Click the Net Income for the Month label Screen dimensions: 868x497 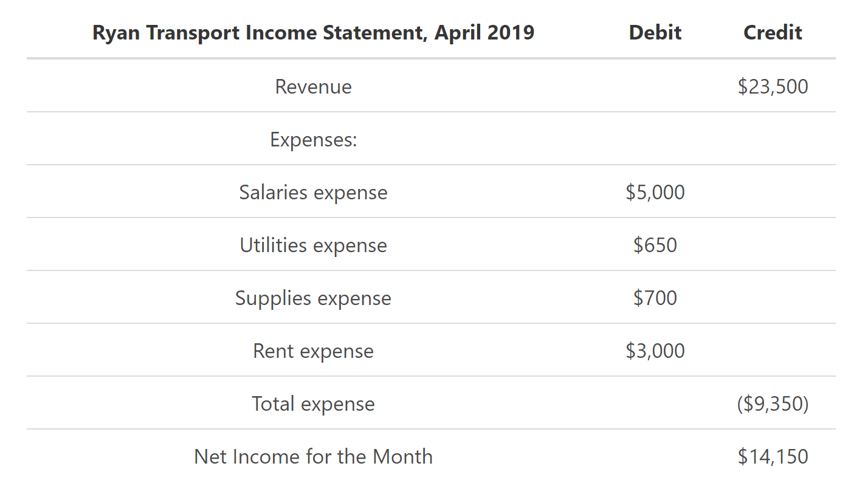coord(313,457)
